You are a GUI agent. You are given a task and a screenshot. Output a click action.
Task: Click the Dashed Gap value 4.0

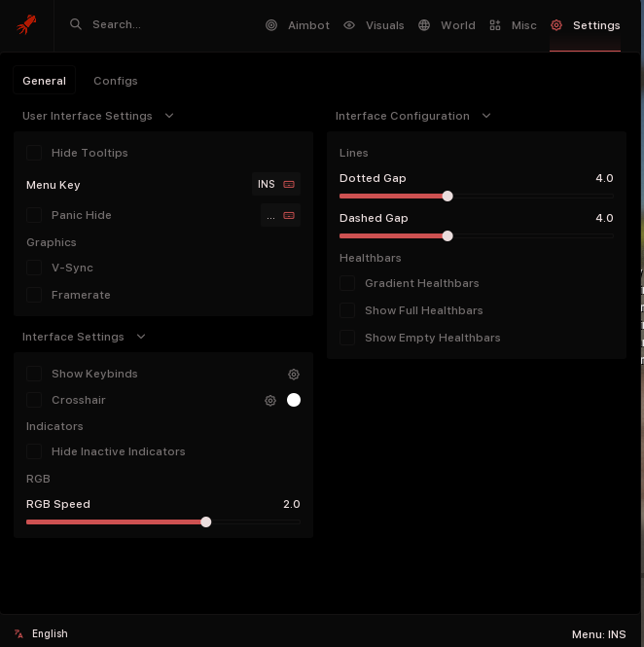click(x=604, y=218)
